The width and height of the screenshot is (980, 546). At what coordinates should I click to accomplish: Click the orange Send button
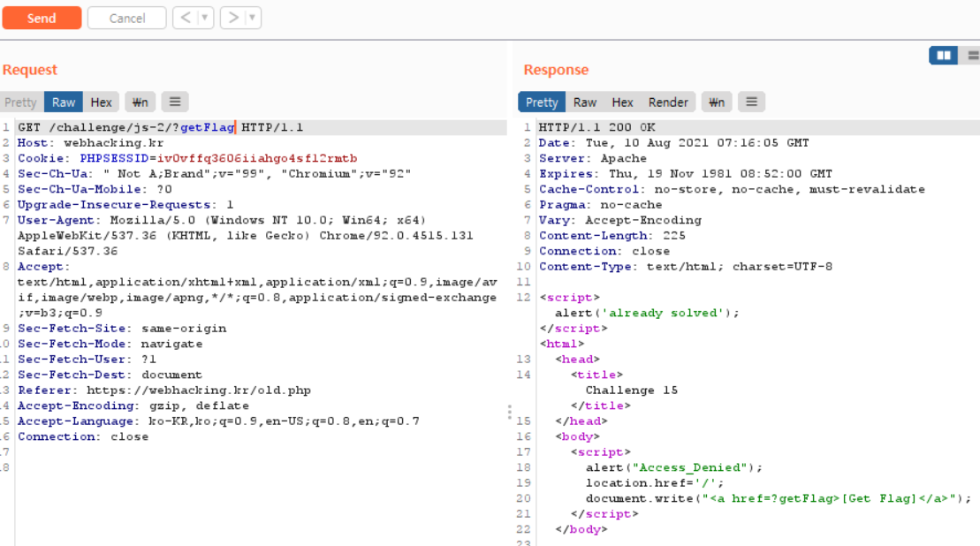tap(42, 19)
